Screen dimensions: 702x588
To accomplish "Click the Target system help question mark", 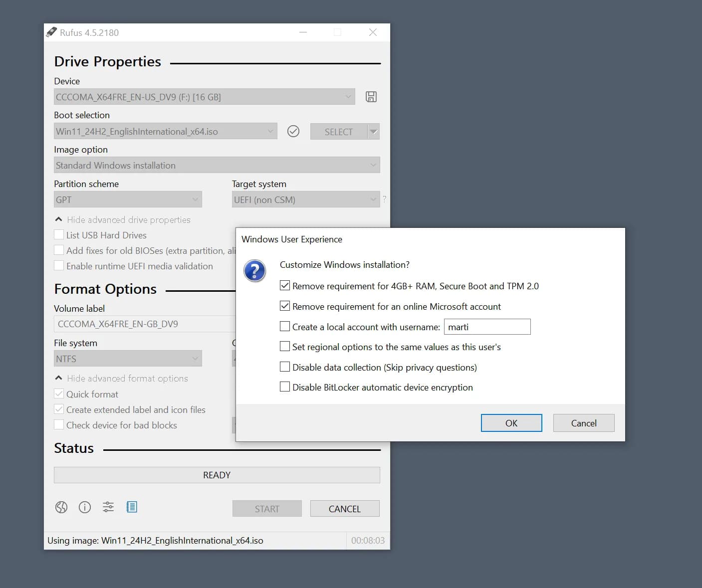I will coord(384,199).
